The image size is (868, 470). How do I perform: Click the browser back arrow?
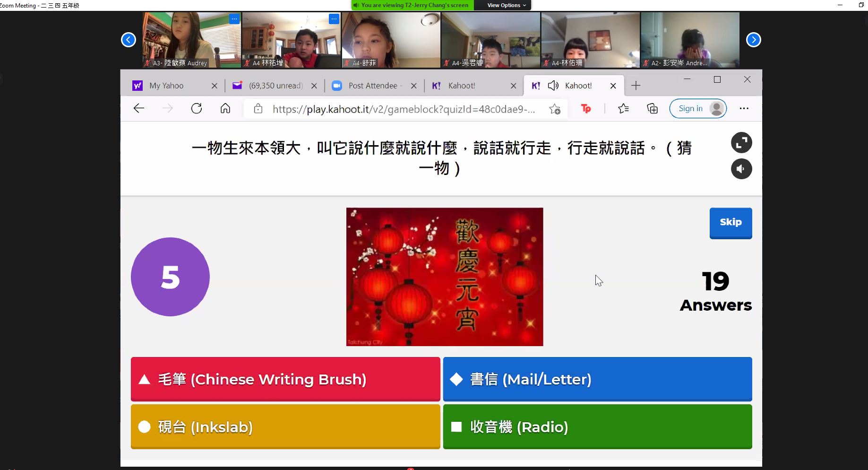(139, 109)
